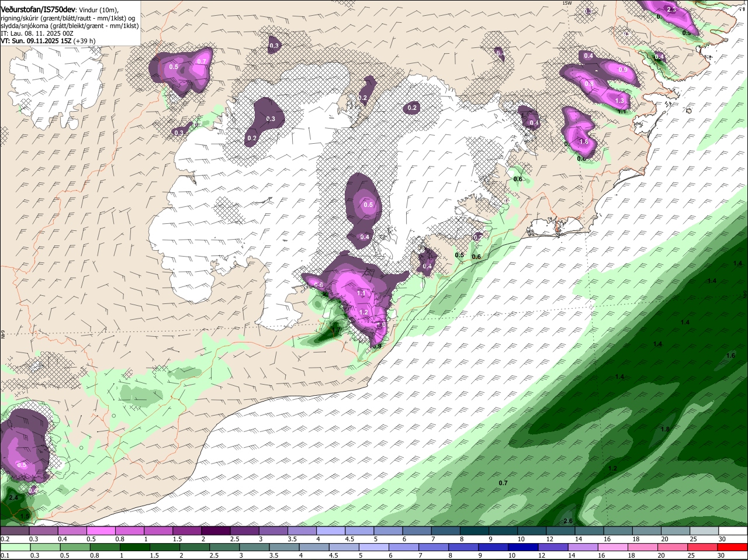Click the '1.8' precipitation value over the sea
Image resolution: width=748 pixels, height=560 pixels.
click(x=665, y=430)
